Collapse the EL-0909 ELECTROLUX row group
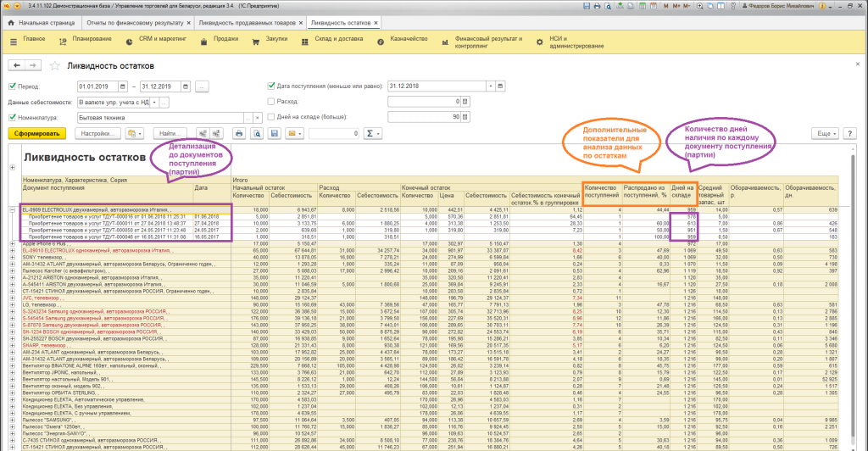The height and width of the screenshot is (451, 868). 12,209
